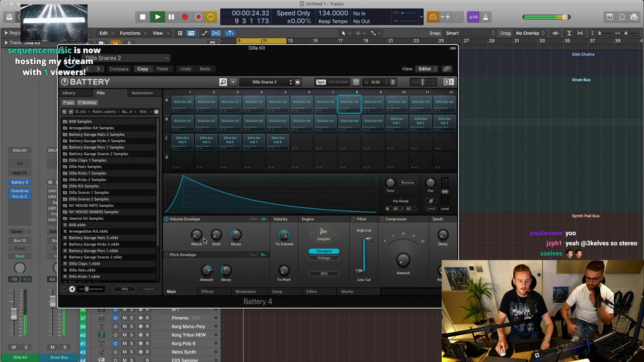Select the Dilla Snr 56 cell
The height and width of the screenshot is (362, 644).
tap(349, 104)
